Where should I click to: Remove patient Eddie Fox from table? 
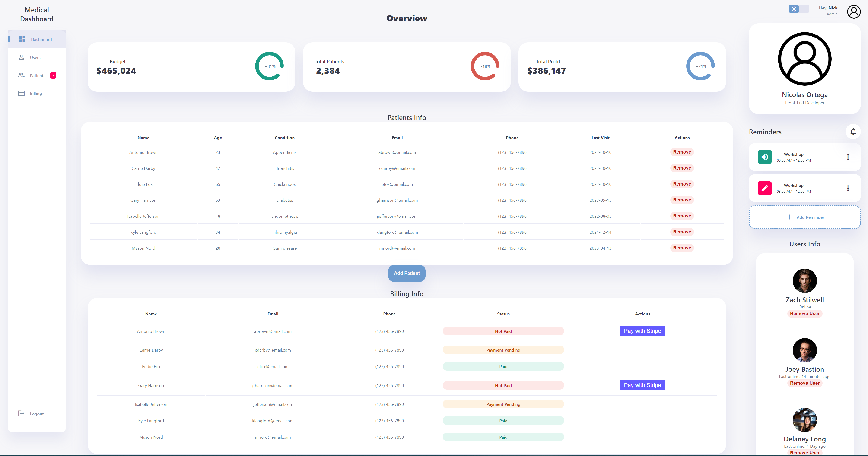click(682, 184)
